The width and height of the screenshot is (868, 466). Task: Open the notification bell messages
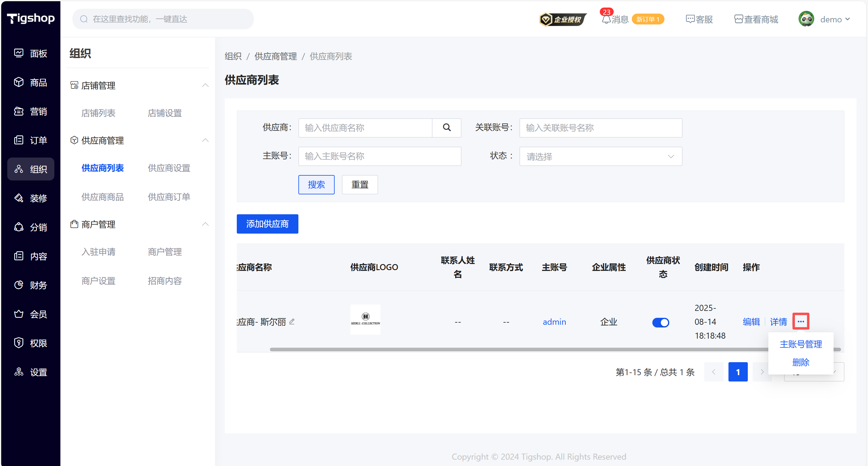[x=606, y=20]
